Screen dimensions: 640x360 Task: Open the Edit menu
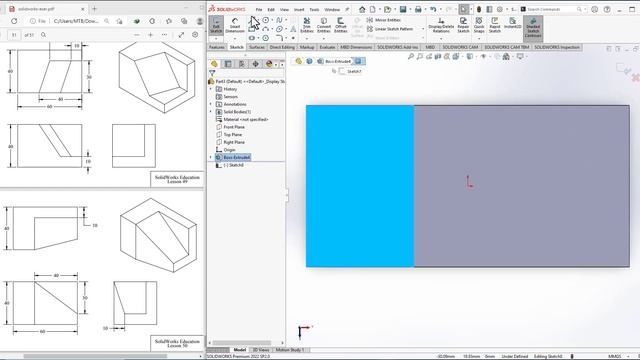(271, 9)
